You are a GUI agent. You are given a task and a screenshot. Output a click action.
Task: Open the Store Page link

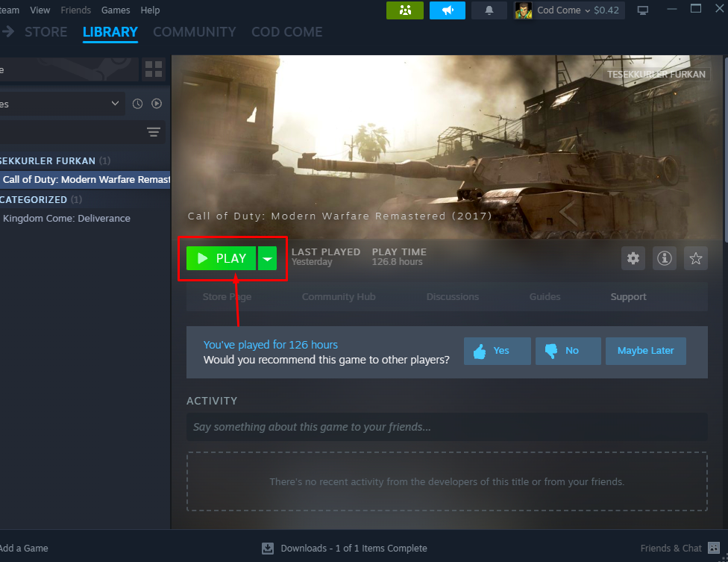click(227, 297)
